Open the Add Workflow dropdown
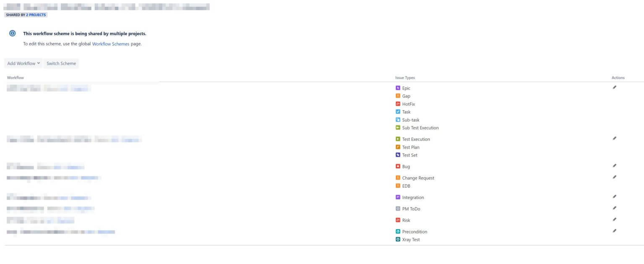 pos(23,63)
